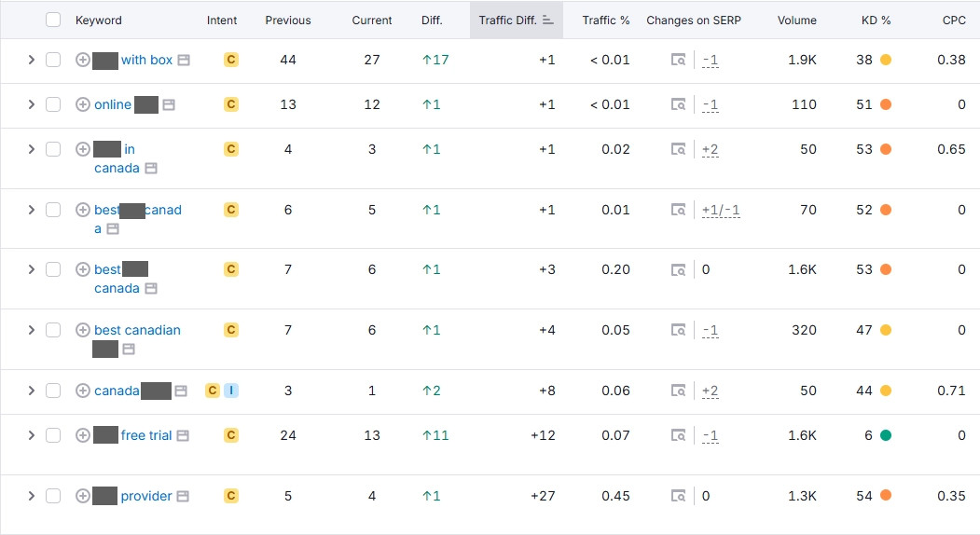The height and width of the screenshot is (535, 980).
Task: Open SERP view icon in 'free trial' row
Action: (x=678, y=435)
